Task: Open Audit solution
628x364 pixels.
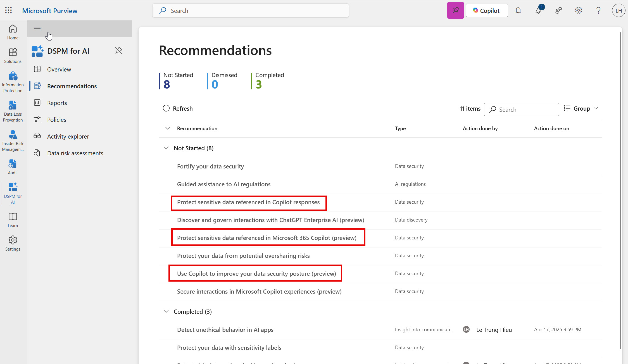Action: [13, 167]
